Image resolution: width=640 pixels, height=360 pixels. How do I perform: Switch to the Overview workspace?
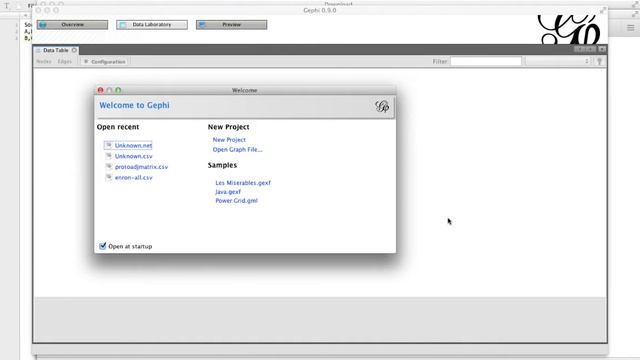pos(72,25)
